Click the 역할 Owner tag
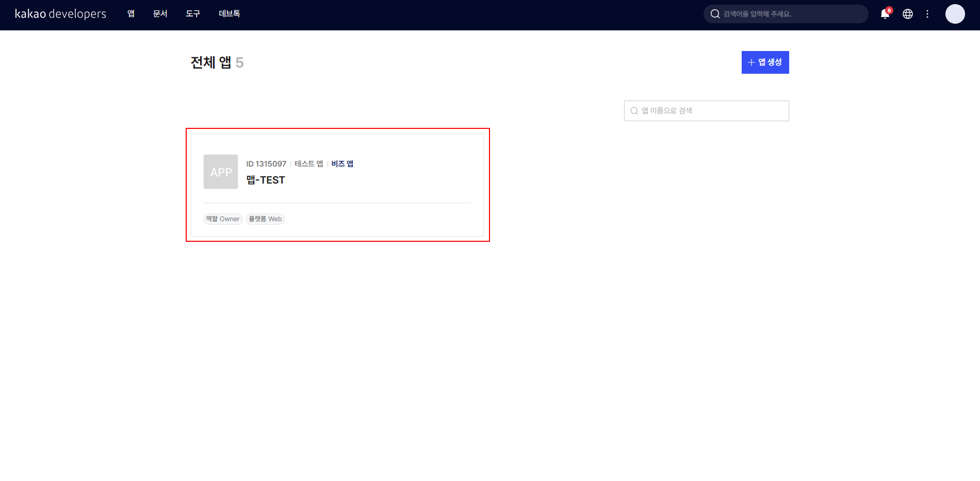This screenshot has height=481, width=980. [x=223, y=219]
